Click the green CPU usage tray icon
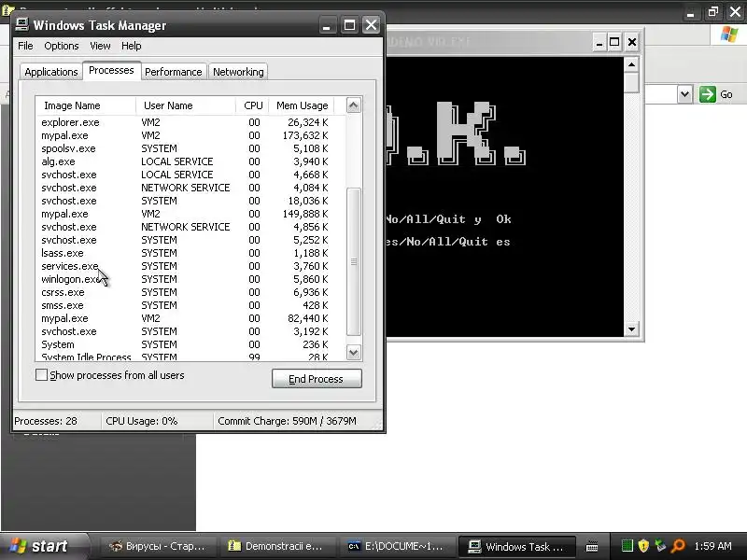 point(627,546)
